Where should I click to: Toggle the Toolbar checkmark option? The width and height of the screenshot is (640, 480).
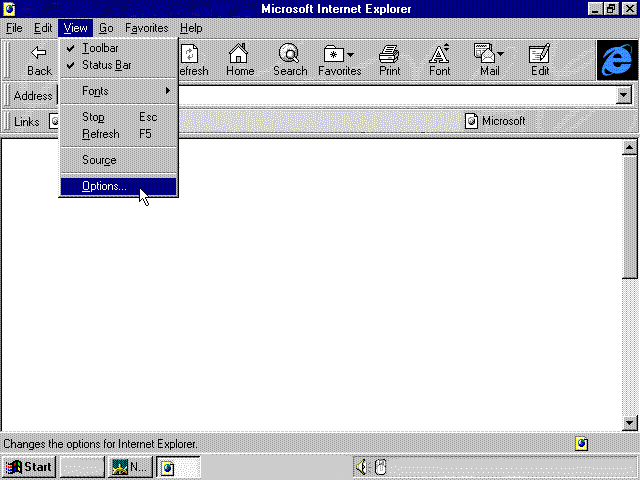(118, 48)
